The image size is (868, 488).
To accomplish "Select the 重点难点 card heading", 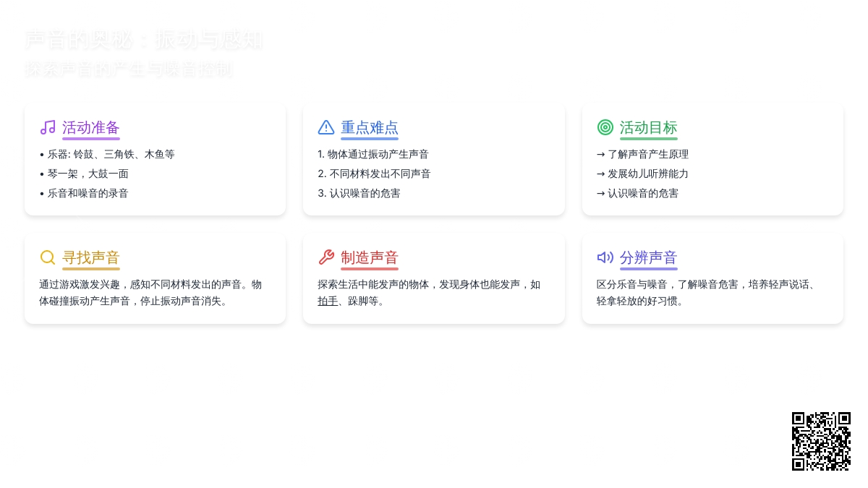I will pos(370,128).
